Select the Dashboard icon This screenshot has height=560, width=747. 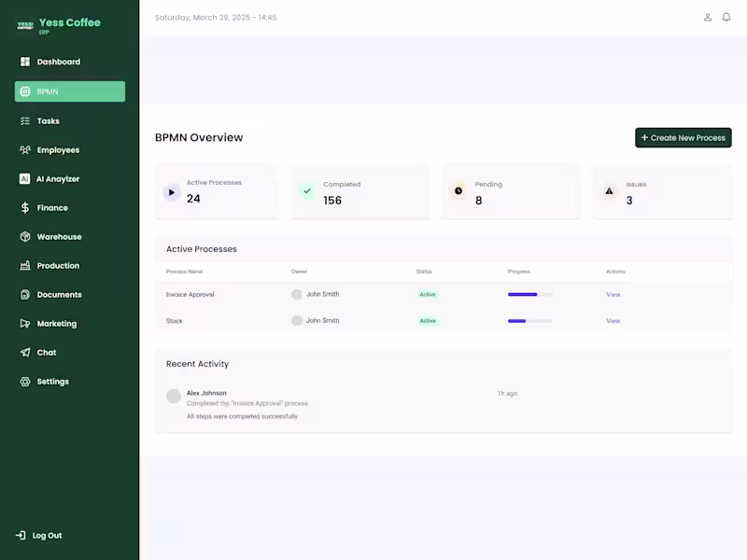(22, 62)
